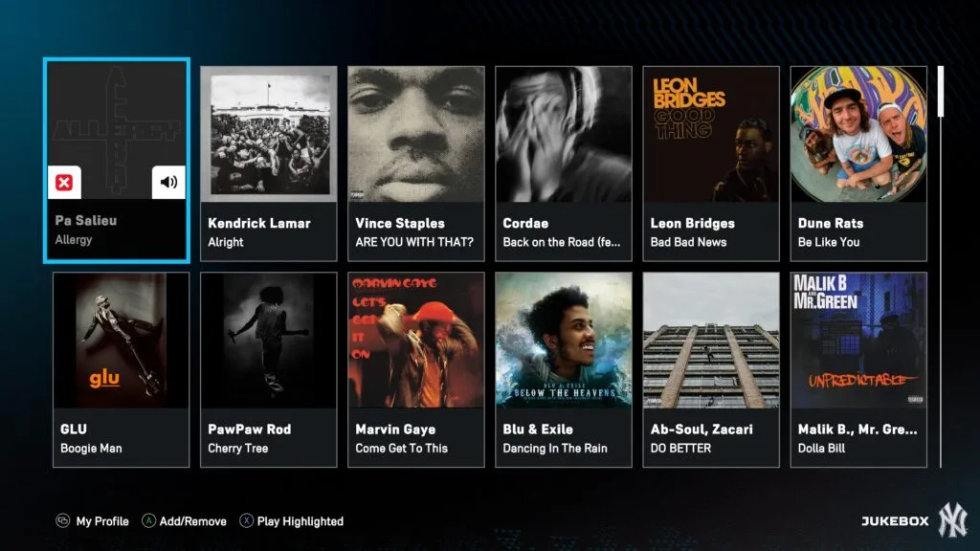
Task: Click the blue X button icon
Action: pos(246,521)
